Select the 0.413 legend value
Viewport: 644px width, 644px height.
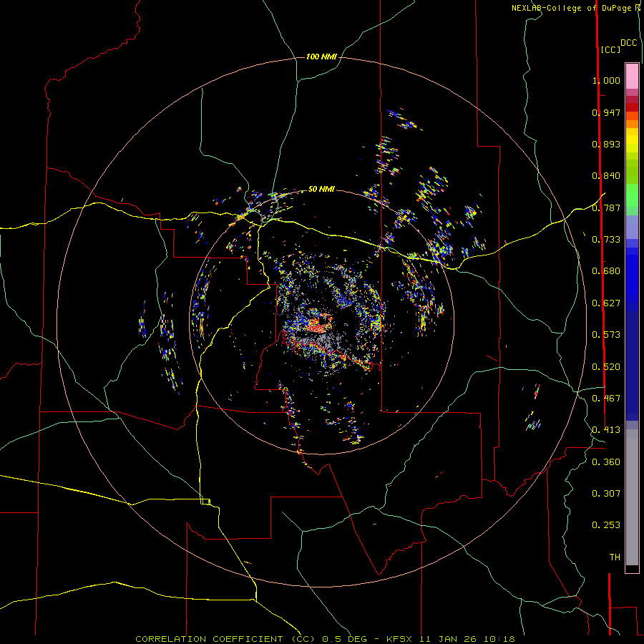(606, 430)
